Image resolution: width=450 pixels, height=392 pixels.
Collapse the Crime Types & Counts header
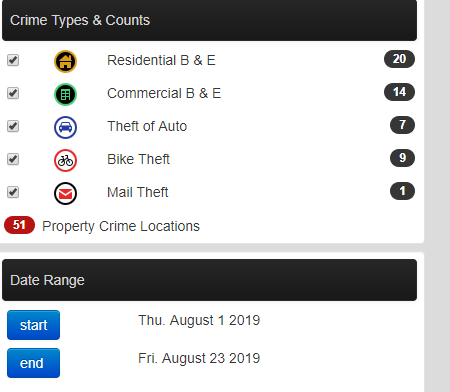tap(209, 20)
